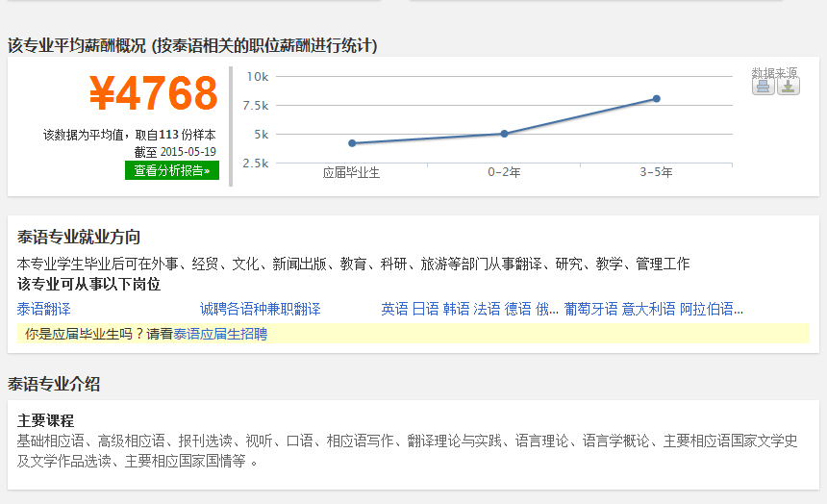Click the 2015-05-19 date text
827x504 pixels.
click(x=188, y=152)
